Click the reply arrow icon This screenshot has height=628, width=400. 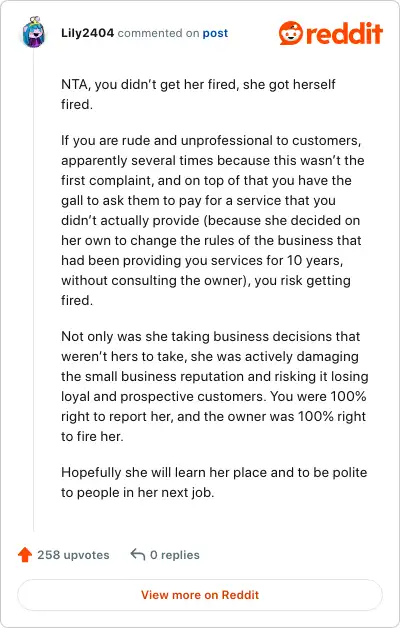coord(138,555)
